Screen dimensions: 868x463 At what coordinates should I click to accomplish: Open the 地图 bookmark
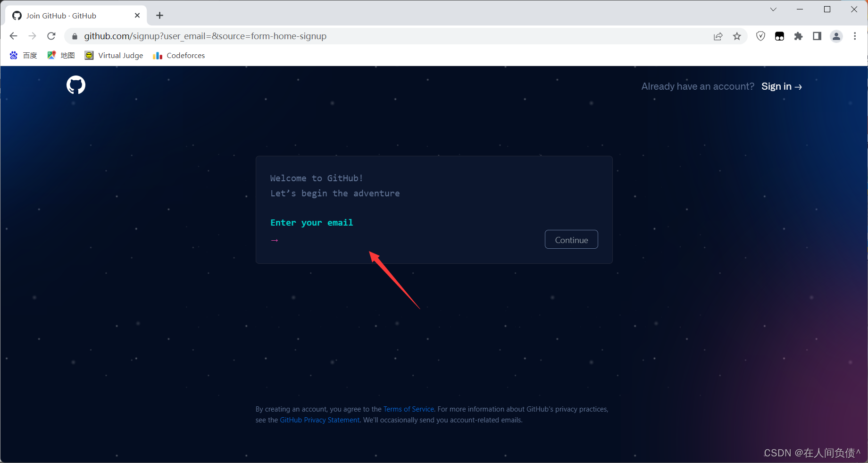click(x=61, y=55)
